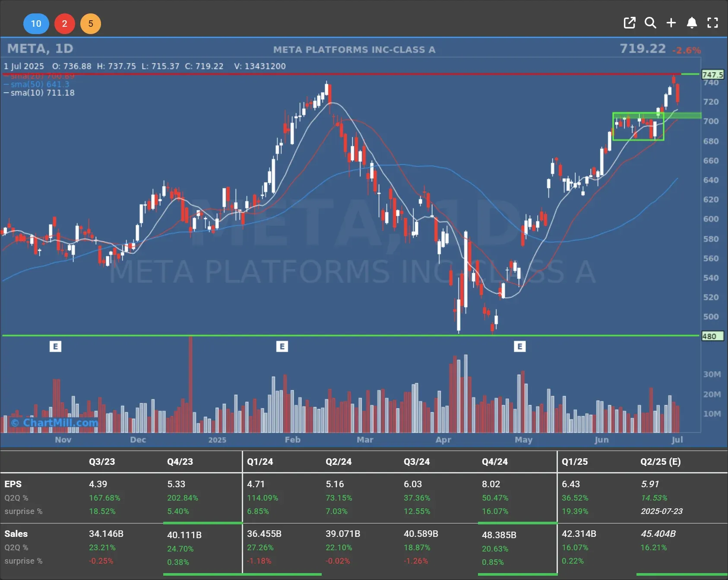Click Sales value 48.385B
Viewport: 728px width, 580px height.
[499, 535]
